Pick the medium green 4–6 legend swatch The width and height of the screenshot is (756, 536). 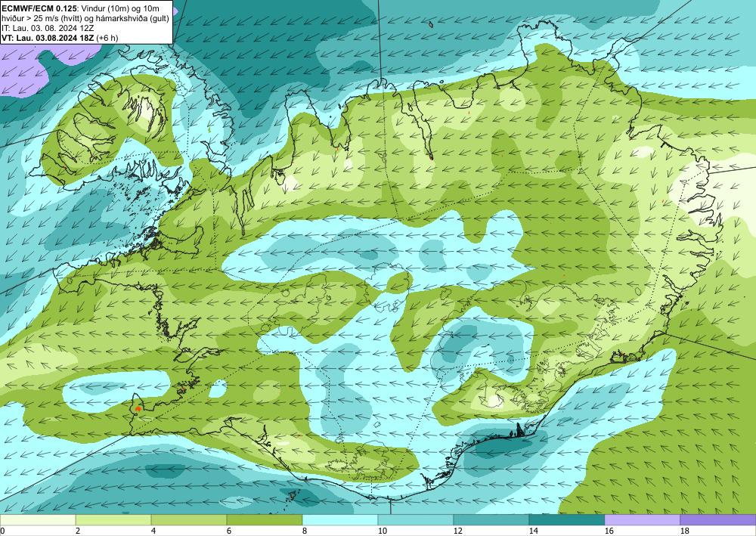(189, 519)
